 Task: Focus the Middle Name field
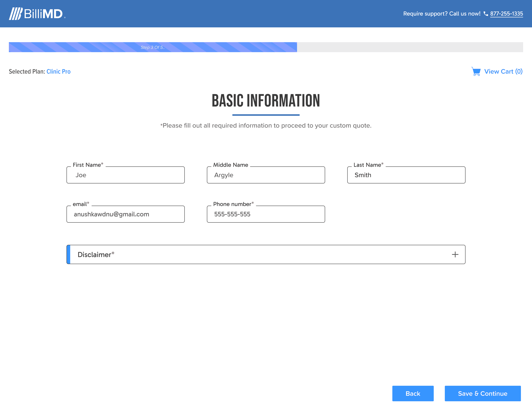pyautogui.click(x=266, y=175)
